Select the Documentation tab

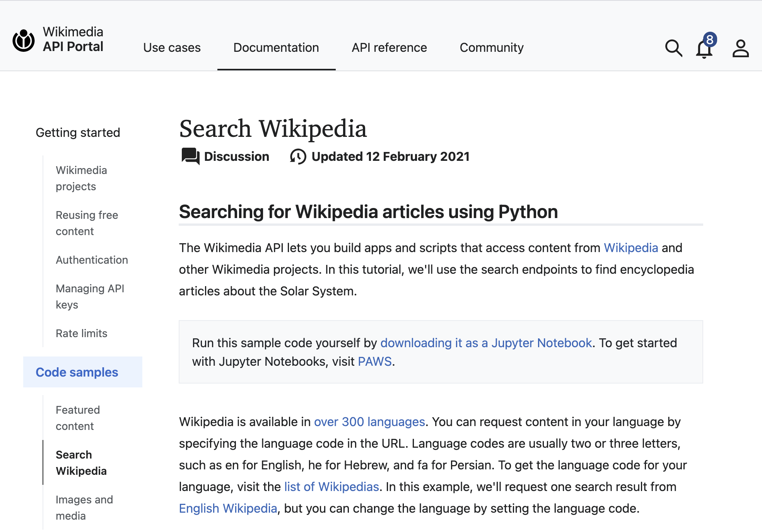(276, 48)
